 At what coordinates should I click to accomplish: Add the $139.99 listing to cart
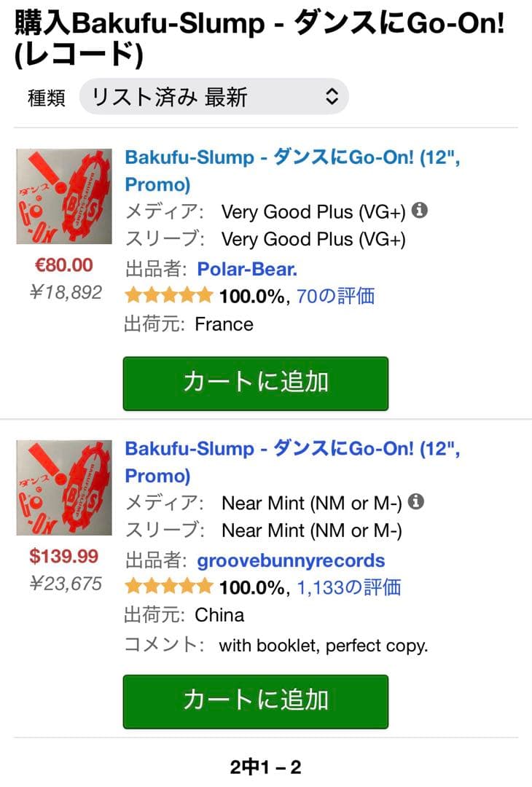[x=257, y=701]
